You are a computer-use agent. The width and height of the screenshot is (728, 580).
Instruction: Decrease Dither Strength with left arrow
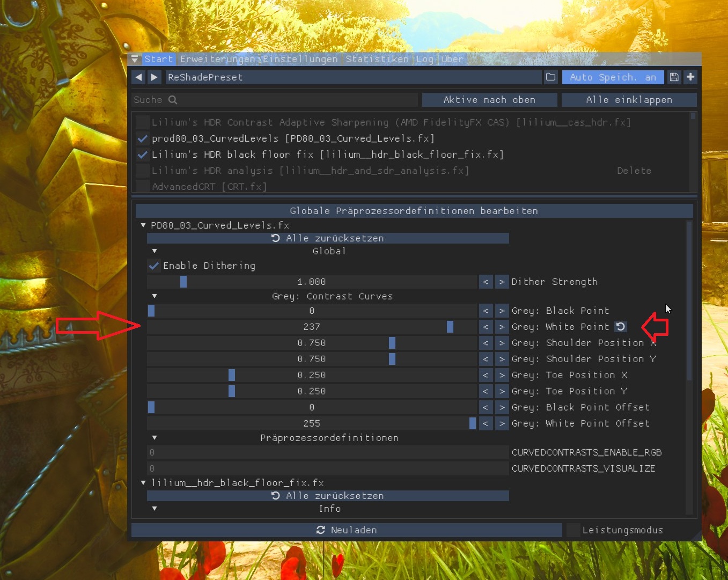tap(486, 282)
